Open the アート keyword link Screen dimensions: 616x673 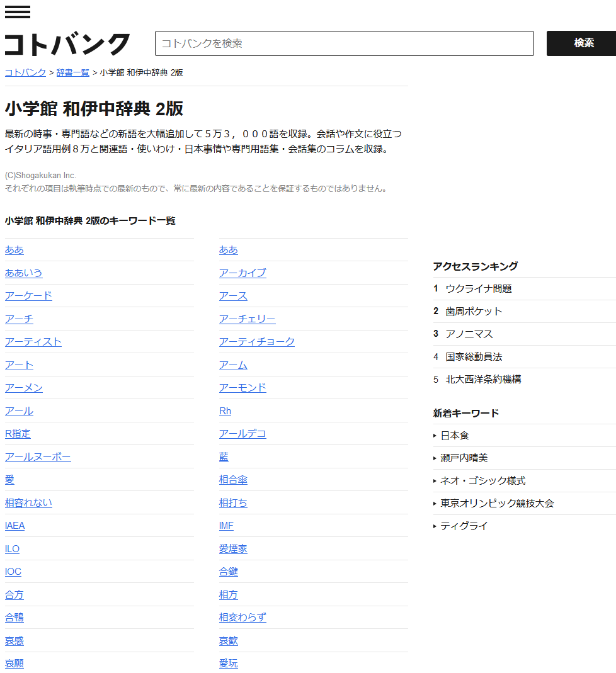19,365
